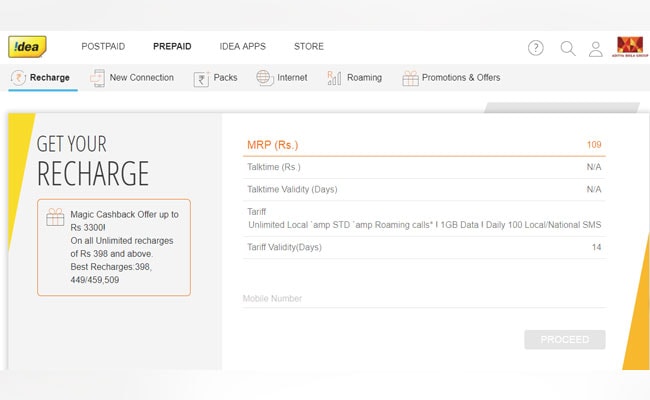Click the Recharge rupee icon

click(18, 78)
